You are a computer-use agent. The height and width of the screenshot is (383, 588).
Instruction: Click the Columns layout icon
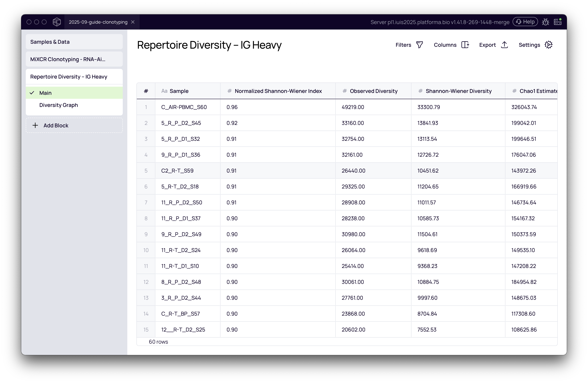465,45
